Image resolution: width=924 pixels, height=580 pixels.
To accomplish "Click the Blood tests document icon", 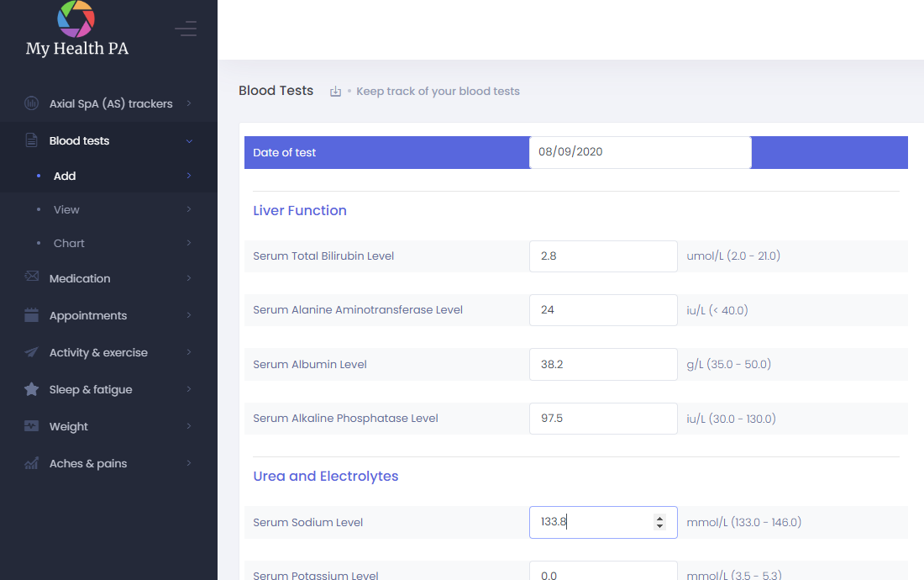I will point(31,140).
